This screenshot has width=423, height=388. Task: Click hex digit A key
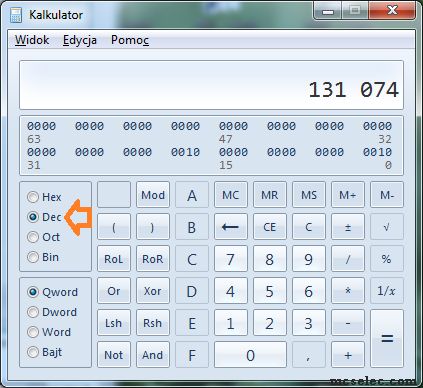pos(192,195)
